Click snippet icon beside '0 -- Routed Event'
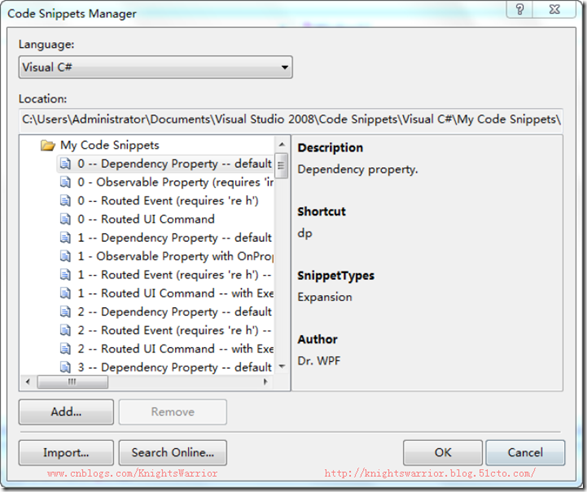Image resolution: width=587 pixels, height=492 pixels. 66,201
